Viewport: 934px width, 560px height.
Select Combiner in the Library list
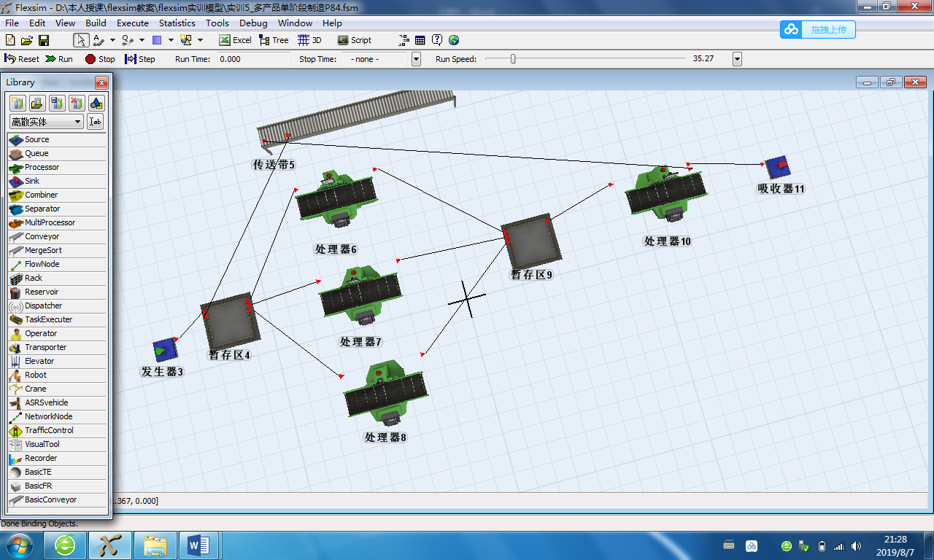[57, 195]
